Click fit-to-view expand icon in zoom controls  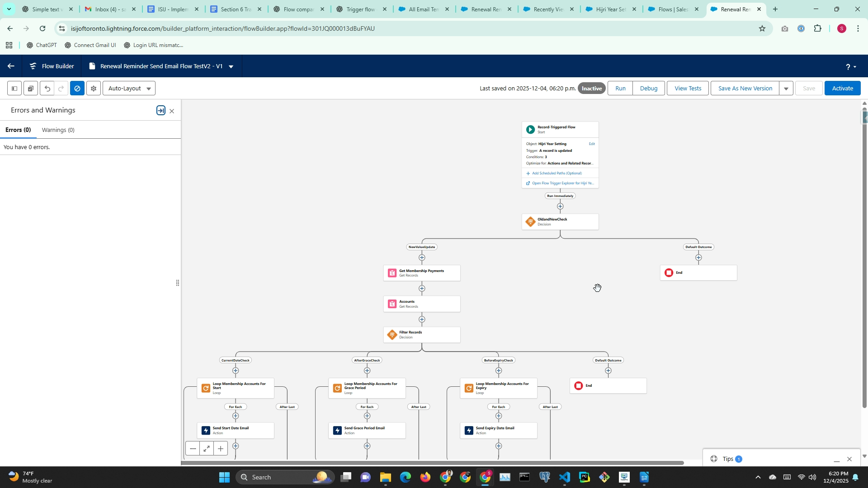pos(207,449)
